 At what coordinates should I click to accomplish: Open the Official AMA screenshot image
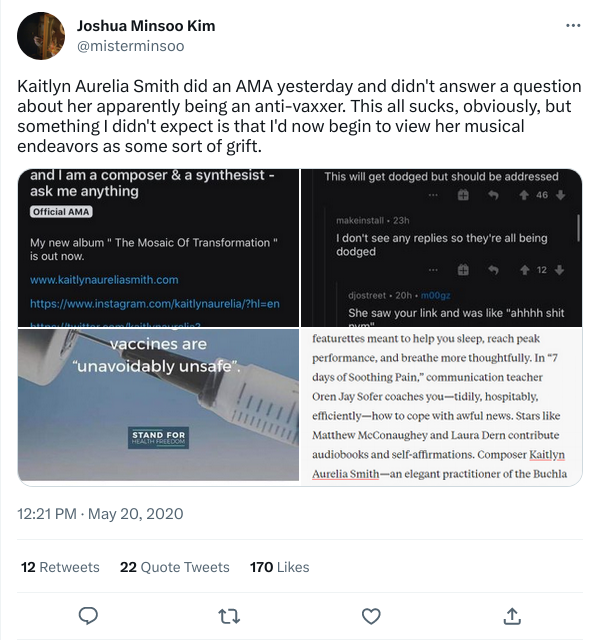point(158,248)
